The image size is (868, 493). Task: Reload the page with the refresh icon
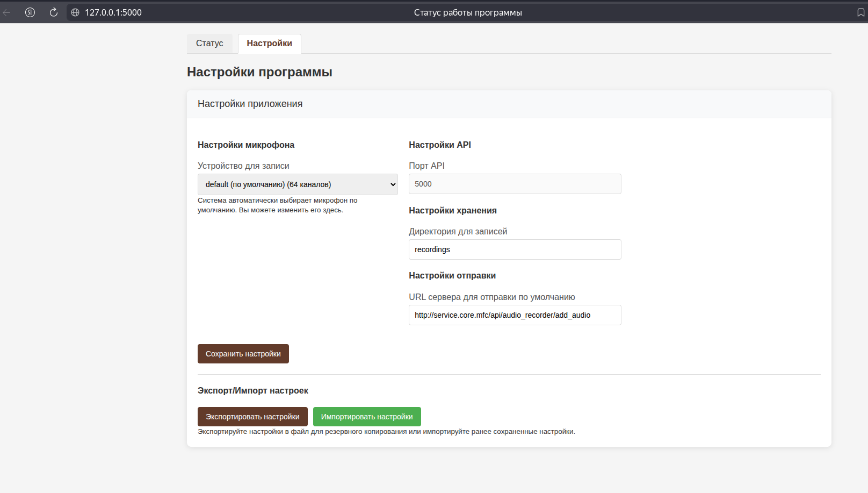(53, 12)
